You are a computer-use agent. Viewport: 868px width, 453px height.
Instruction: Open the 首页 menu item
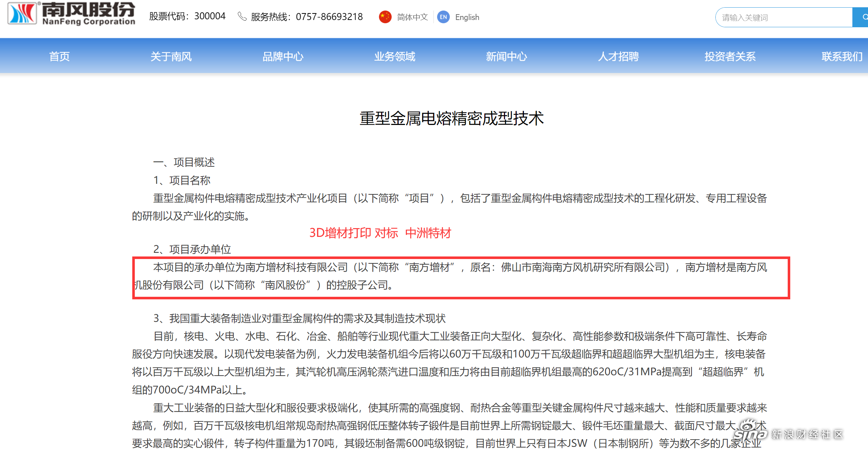(x=60, y=56)
